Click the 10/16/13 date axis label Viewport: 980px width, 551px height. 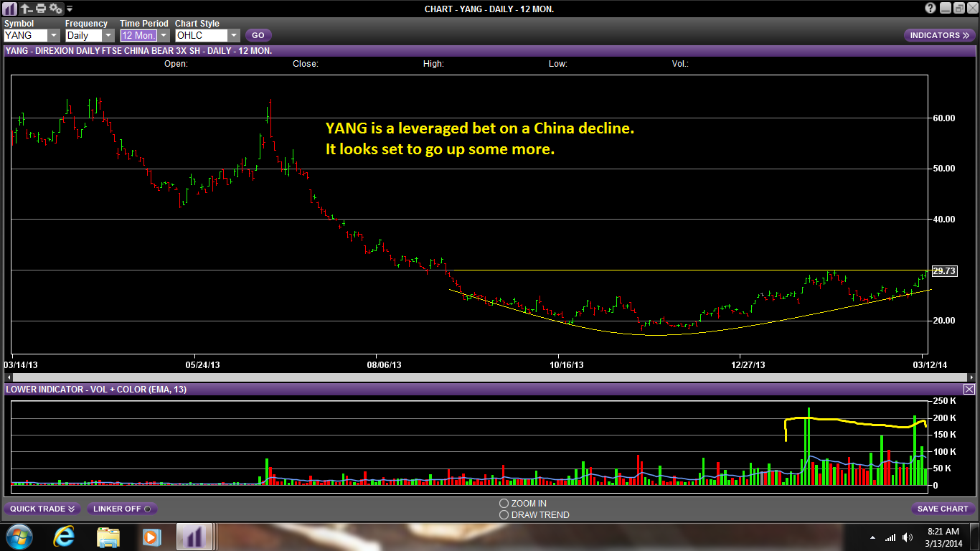click(567, 364)
